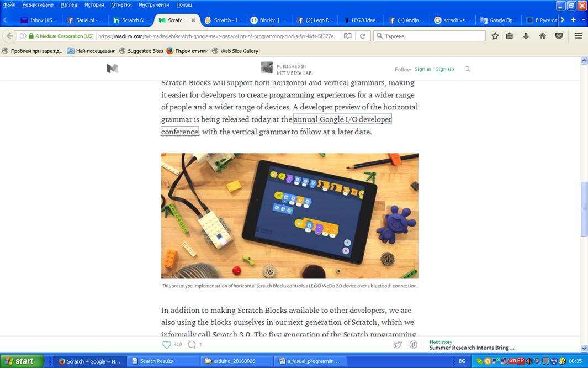Open the Firefox hamburger menu

578,35
